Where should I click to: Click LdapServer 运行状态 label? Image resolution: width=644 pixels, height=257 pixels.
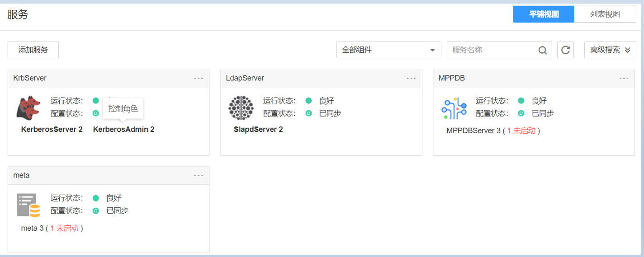tap(279, 101)
